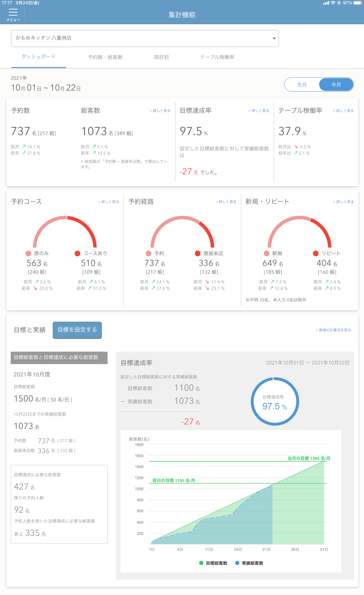This screenshot has width=364, height=595.
Task: Click the red 直接来店 legend dot
Action: tap(198, 253)
